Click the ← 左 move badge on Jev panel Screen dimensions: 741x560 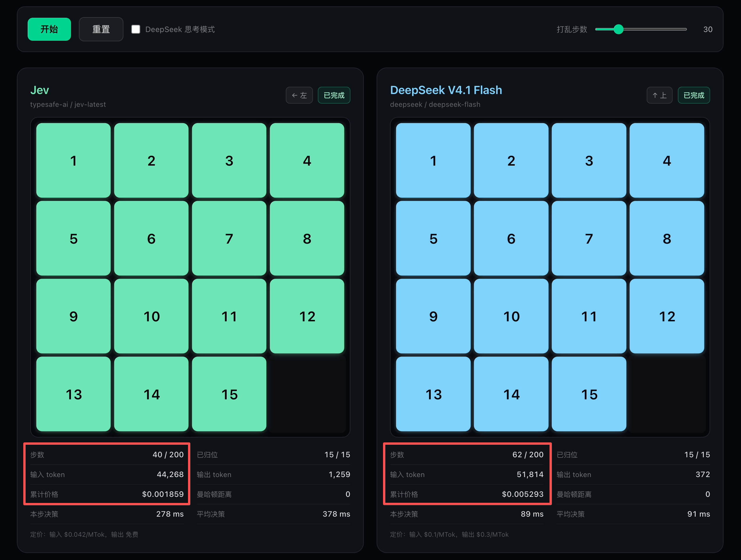point(299,95)
